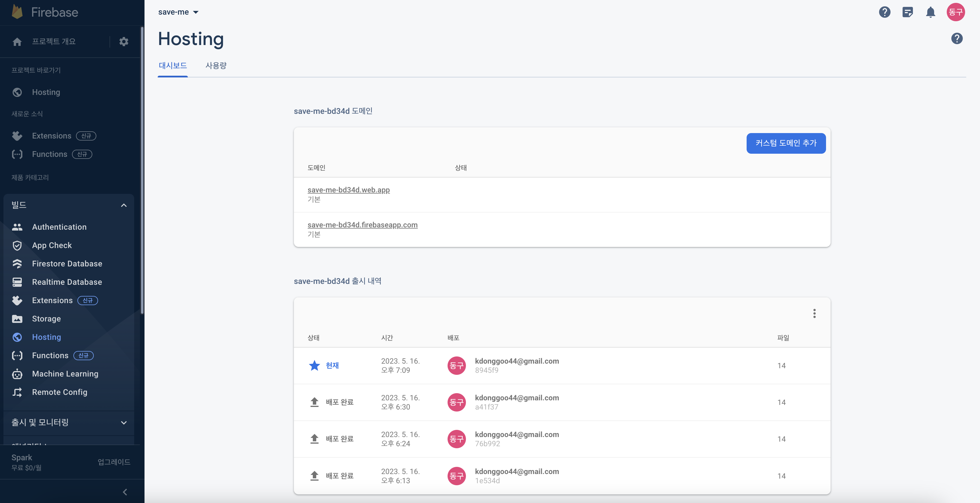980x503 pixels.
Task: Click deployment hash 76b992
Action: (487, 444)
